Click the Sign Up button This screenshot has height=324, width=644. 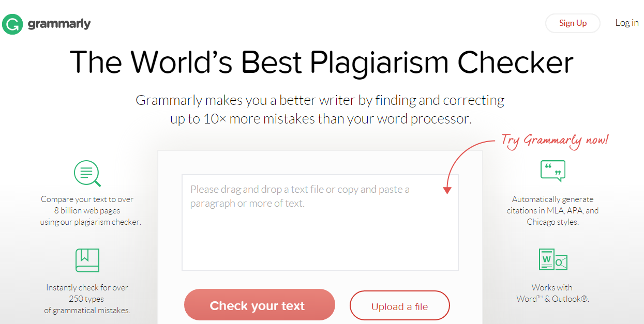tap(573, 23)
